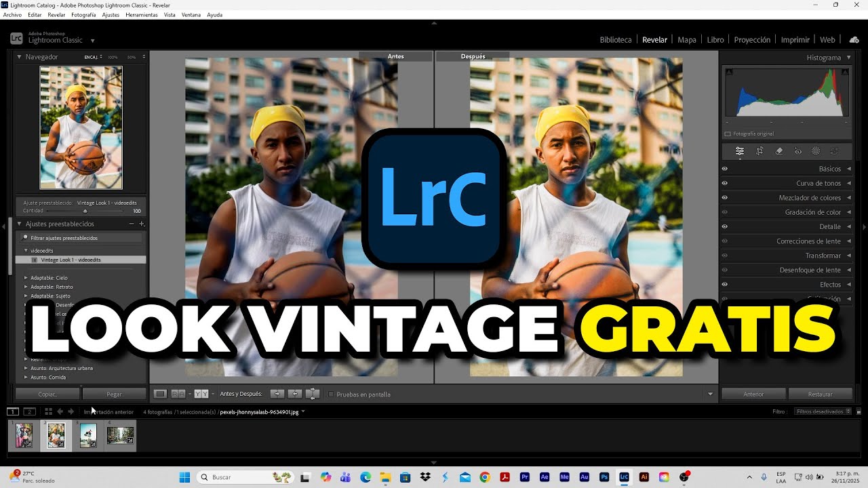Copy Before settings to After arrow
Viewport: 868px width, 488px height.
(277, 394)
